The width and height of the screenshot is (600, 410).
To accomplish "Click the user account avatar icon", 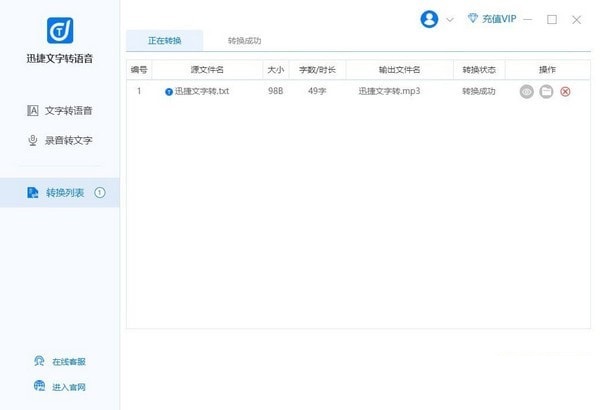I will 430,19.
